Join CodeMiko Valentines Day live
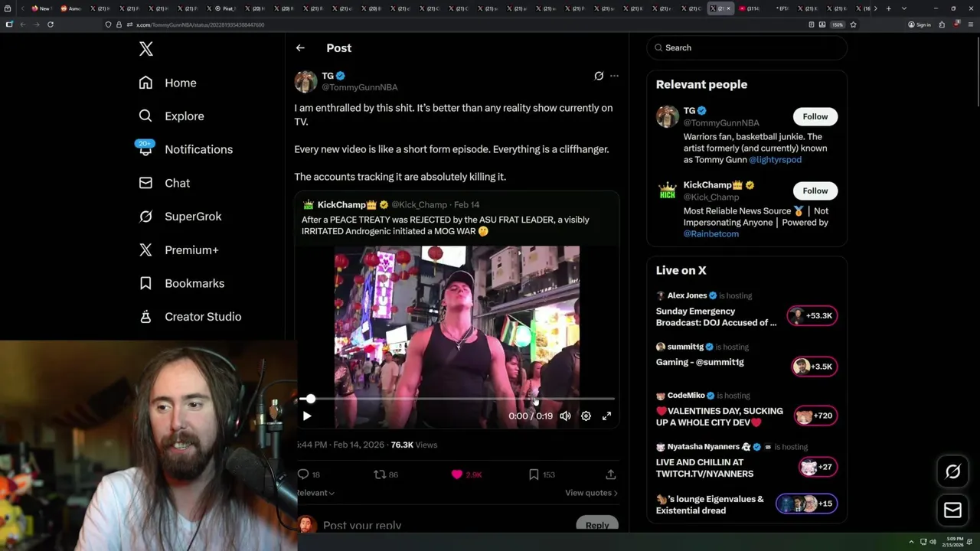 coord(720,416)
